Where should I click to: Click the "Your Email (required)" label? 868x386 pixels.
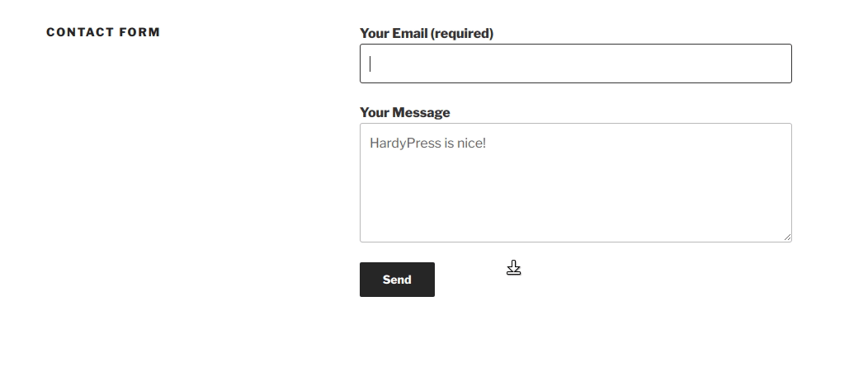(x=426, y=34)
